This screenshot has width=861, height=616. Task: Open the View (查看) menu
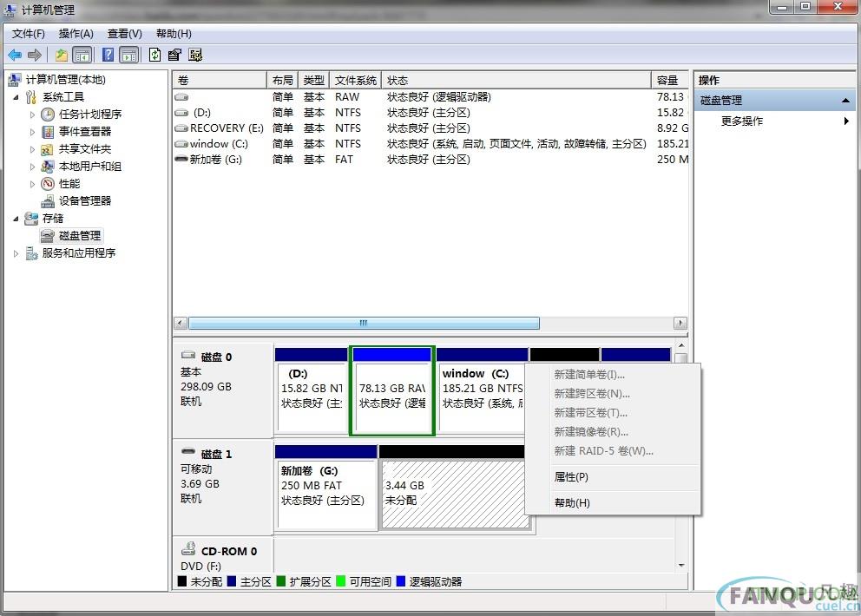(x=125, y=34)
